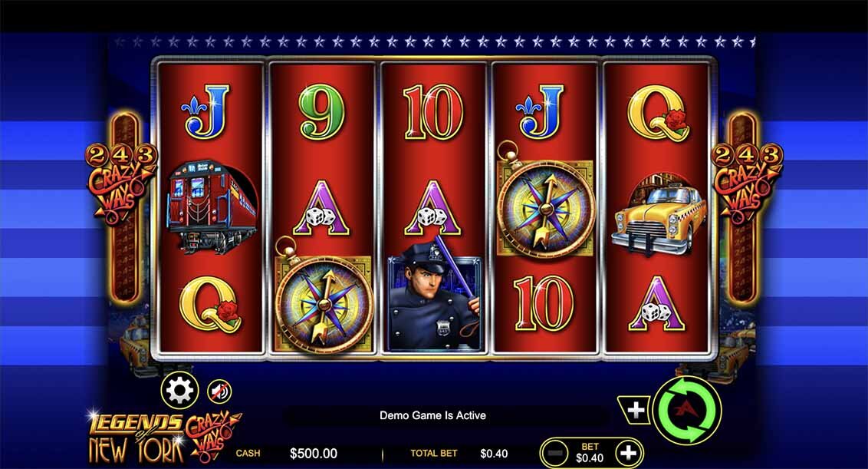Click the red 10 symbol on reel three
Viewport: 868px width, 469px height.
tap(433, 113)
